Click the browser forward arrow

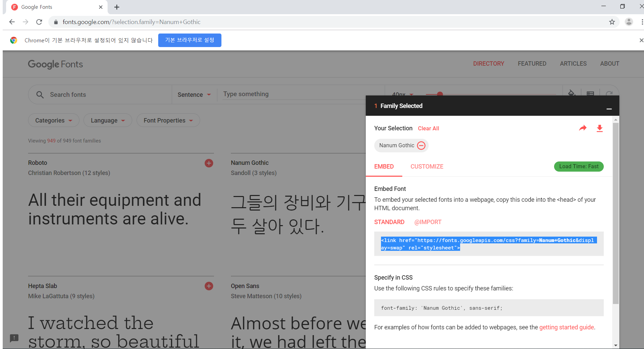(26, 22)
